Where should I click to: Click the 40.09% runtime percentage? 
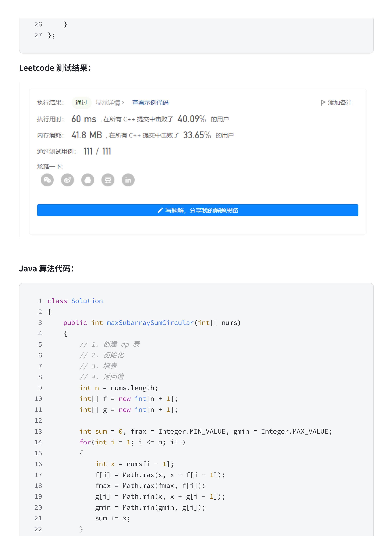tap(192, 119)
